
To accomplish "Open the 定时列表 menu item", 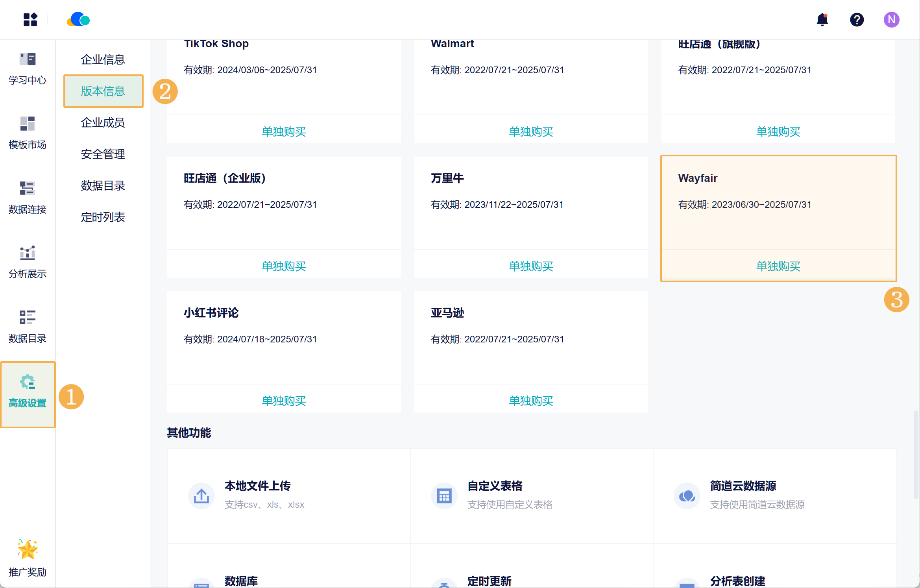I will 103,217.
